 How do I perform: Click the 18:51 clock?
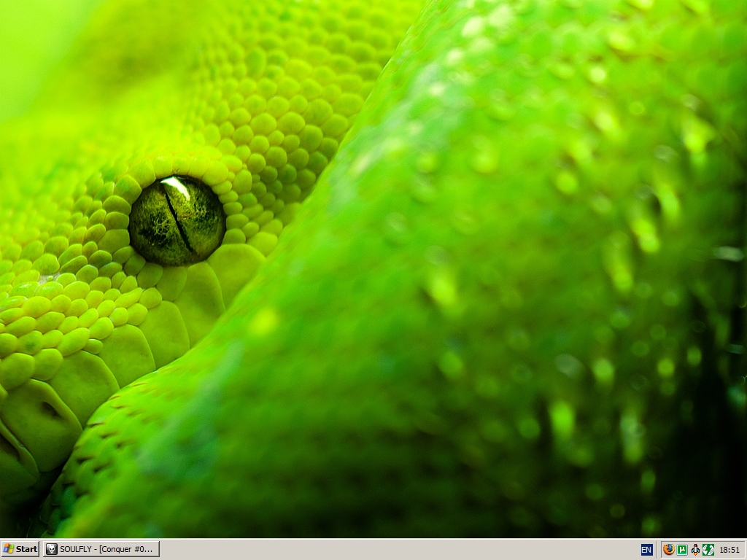pos(729,550)
